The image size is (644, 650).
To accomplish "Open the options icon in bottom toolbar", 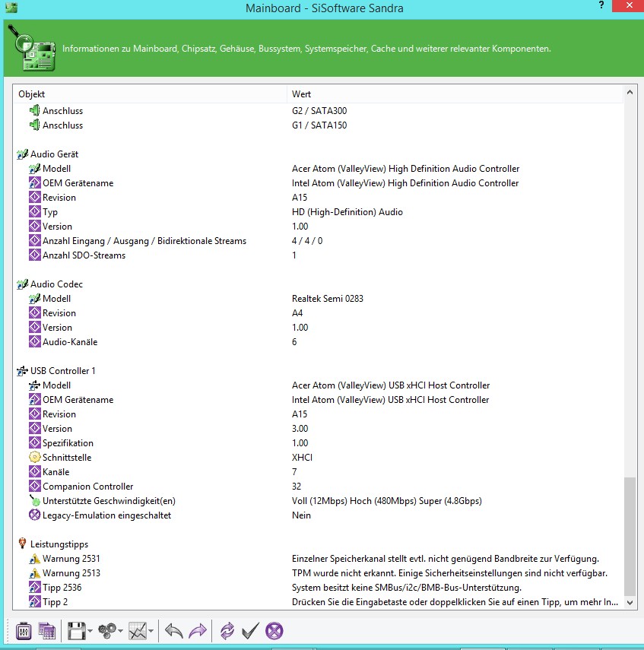I will click(x=24, y=631).
